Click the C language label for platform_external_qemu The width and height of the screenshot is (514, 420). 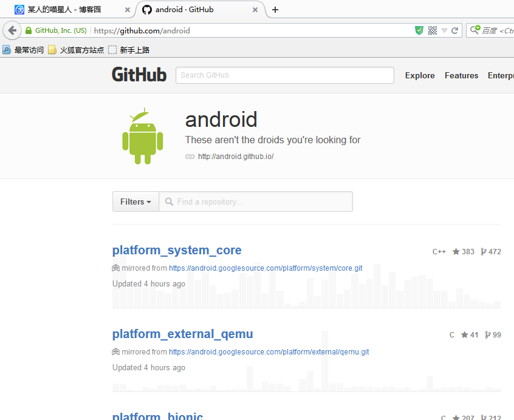pos(451,335)
